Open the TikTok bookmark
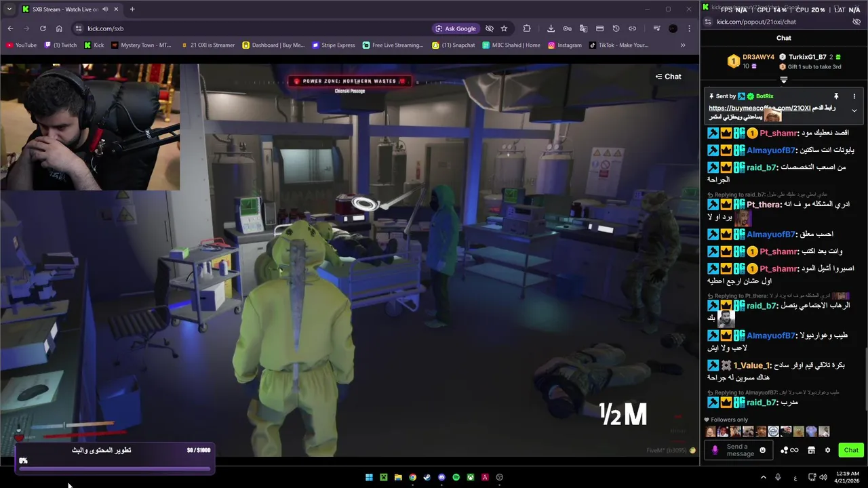 click(x=618, y=45)
